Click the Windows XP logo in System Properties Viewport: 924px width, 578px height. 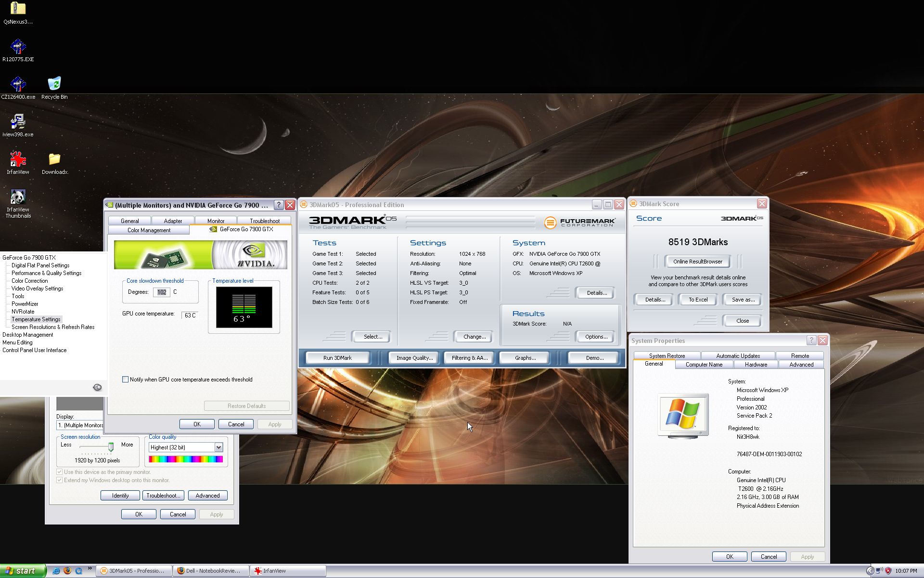pos(683,415)
